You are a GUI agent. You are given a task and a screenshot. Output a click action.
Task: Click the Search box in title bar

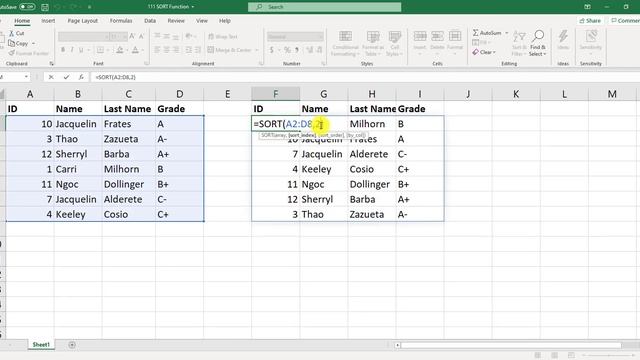[x=324, y=7]
